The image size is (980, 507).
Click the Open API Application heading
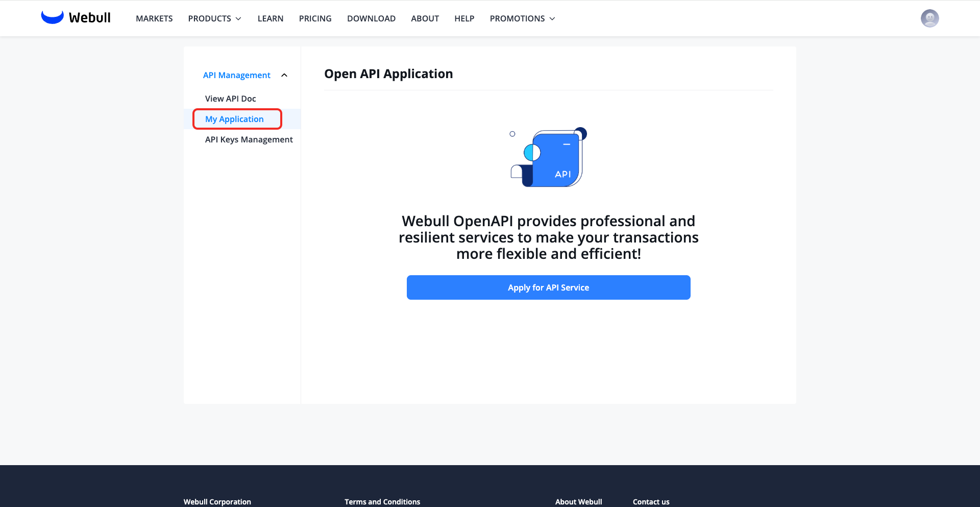point(388,74)
